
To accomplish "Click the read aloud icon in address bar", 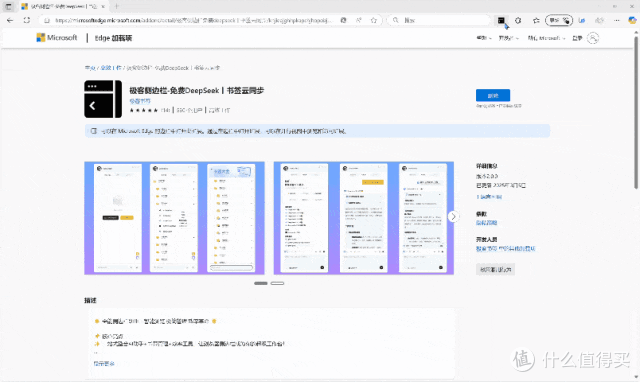I will [358, 20].
